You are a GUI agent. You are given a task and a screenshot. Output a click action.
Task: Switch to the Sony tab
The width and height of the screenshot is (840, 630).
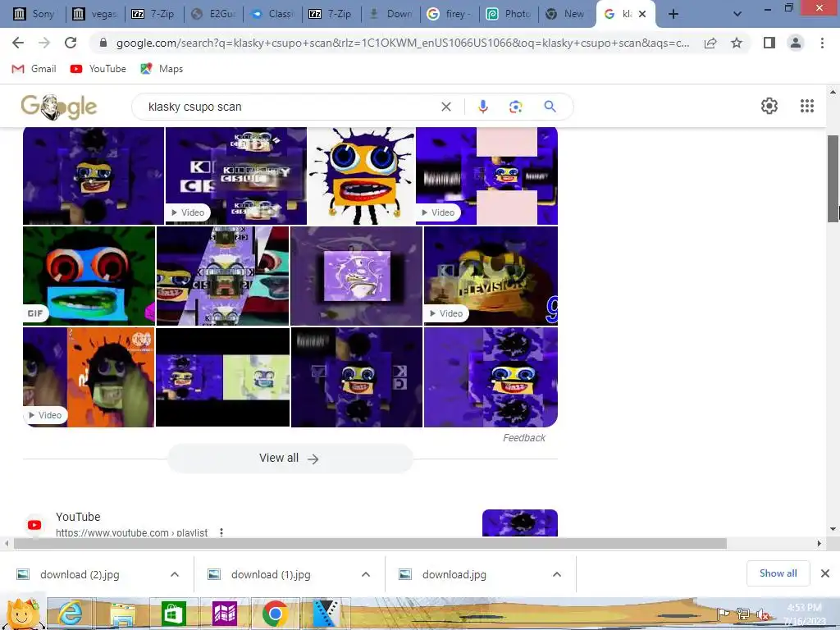click(34, 14)
